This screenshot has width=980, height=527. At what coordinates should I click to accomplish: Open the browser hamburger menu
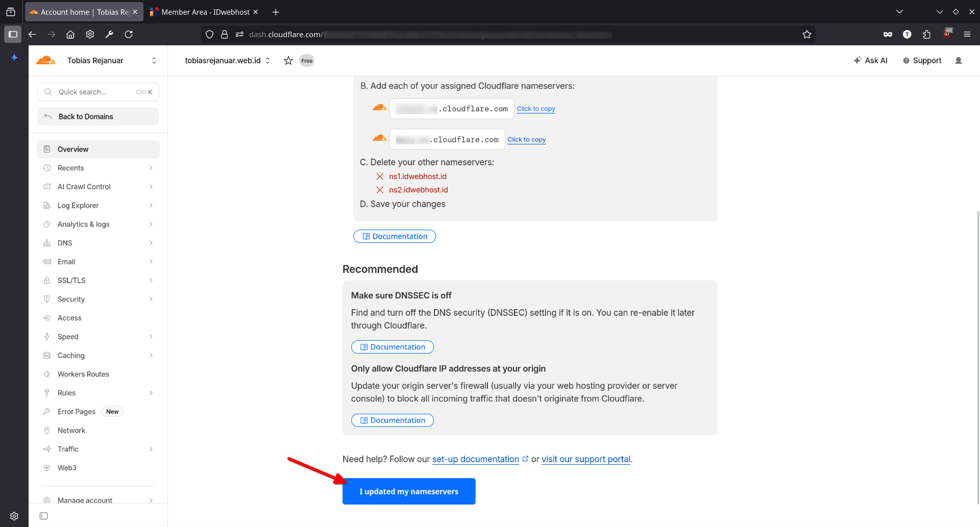point(967,35)
